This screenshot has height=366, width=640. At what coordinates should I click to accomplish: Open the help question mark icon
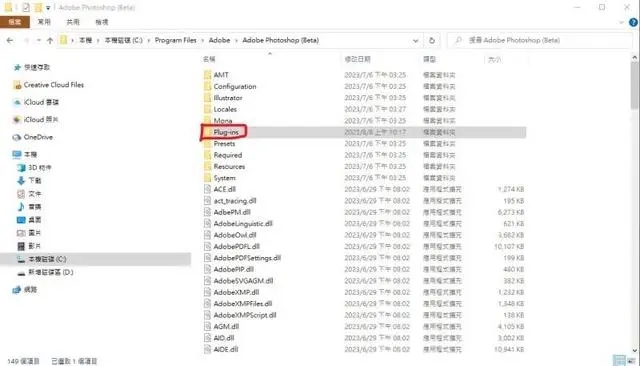coord(633,22)
